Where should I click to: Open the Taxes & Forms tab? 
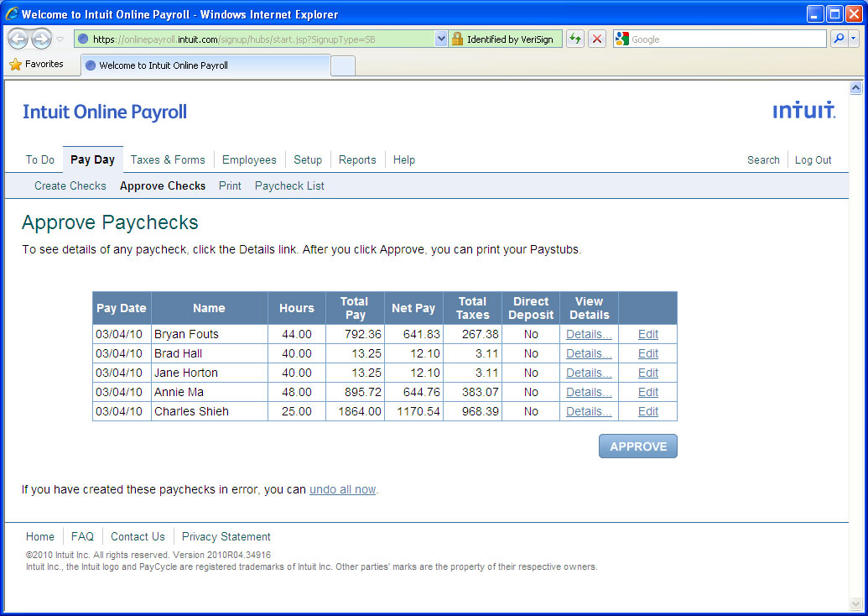168,159
